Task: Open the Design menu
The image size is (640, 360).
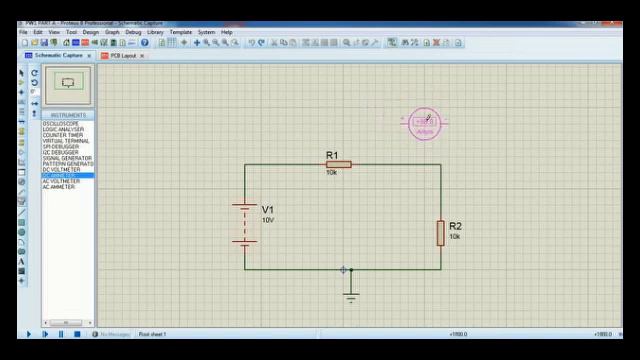Action: click(x=91, y=32)
